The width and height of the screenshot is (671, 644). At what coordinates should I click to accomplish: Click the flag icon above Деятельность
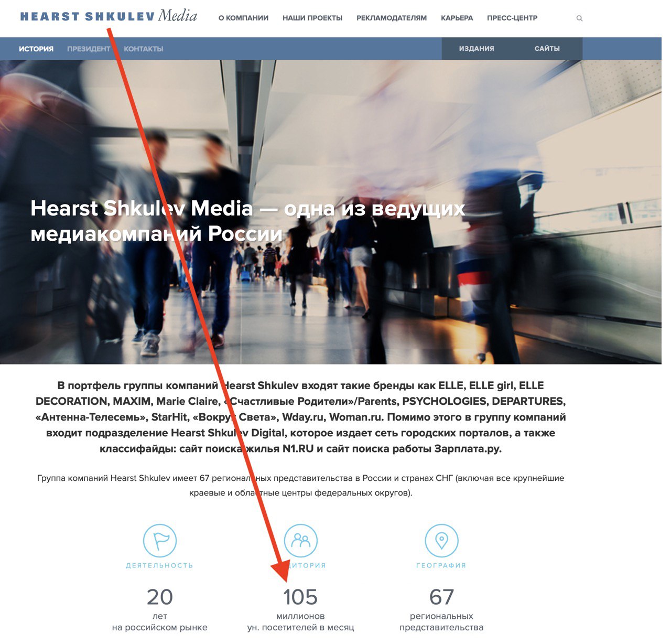[160, 540]
